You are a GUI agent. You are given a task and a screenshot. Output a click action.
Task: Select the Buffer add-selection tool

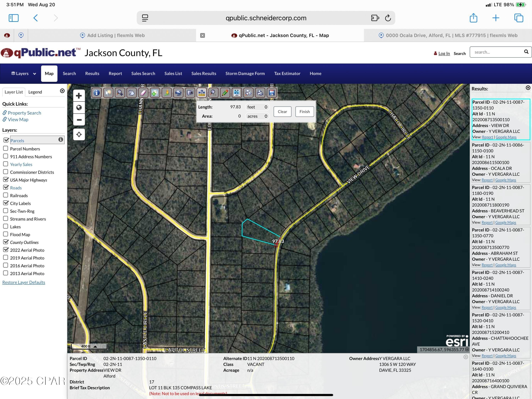155,93
